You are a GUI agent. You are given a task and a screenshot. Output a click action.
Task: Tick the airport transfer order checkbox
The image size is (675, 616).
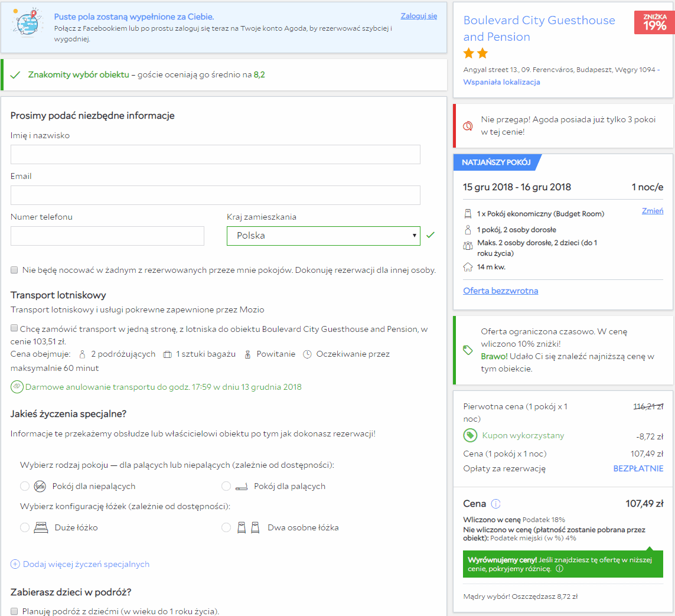[14, 328]
